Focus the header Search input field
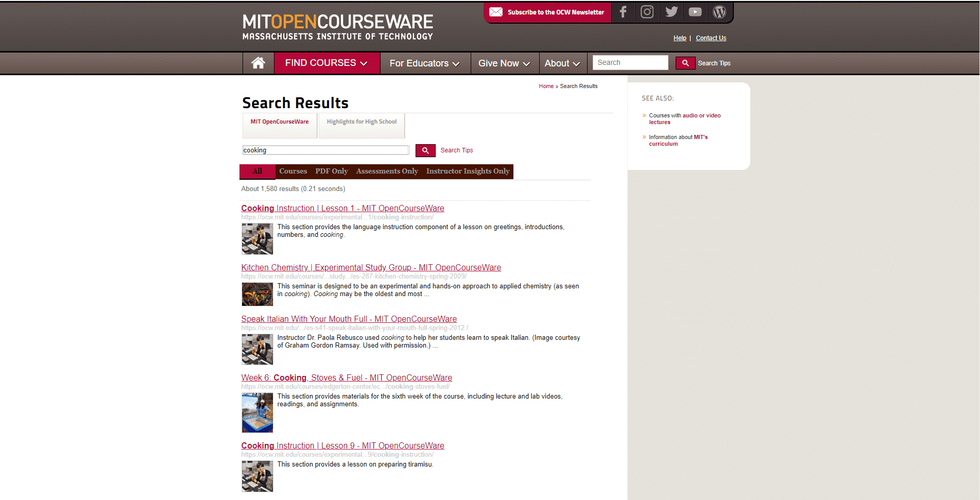Viewport: 980px width, 500px height. click(x=630, y=62)
